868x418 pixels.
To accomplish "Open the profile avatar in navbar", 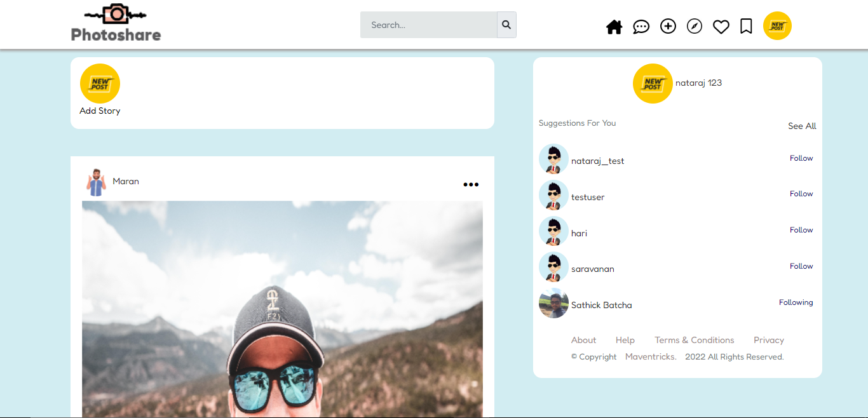I will pos(777,26).
